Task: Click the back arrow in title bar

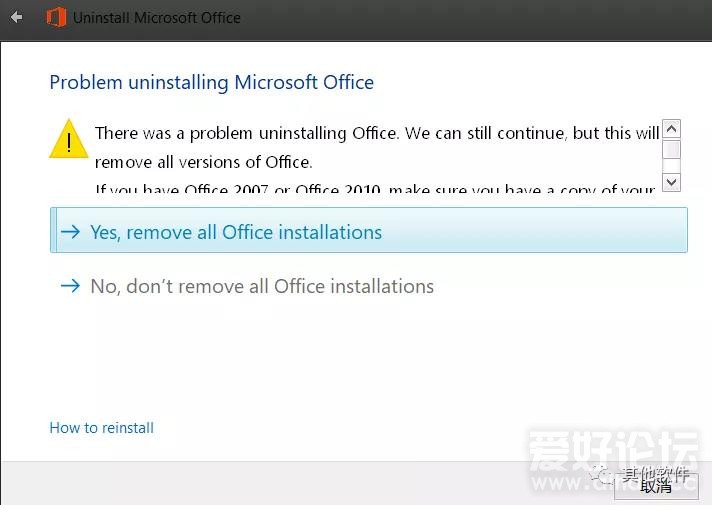Action: (x=16, y=17)
